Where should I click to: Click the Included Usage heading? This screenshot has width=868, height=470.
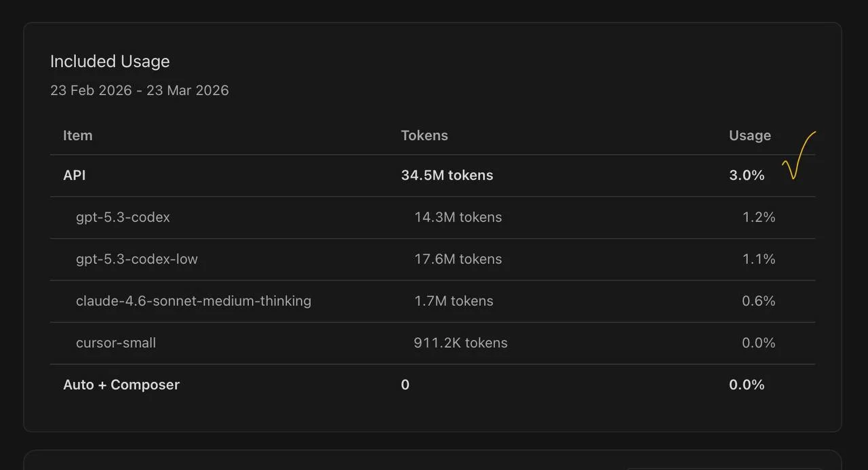tap(110, 61)
